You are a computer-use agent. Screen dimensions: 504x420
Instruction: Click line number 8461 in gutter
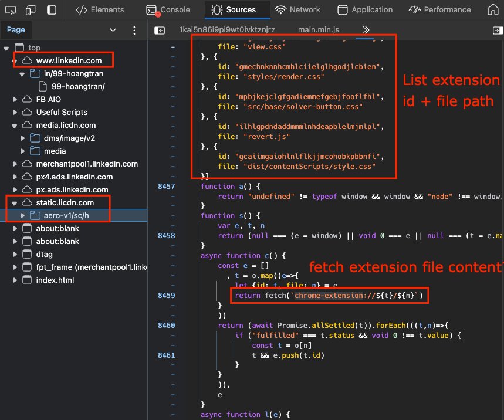pos(167,355)
